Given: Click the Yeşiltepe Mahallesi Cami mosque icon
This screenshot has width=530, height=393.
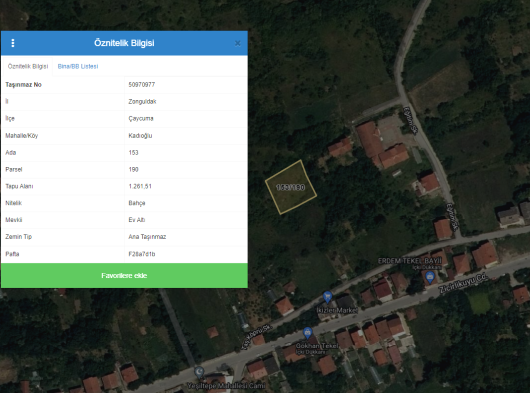Looking at the screenshot, I should pos(199,372).
